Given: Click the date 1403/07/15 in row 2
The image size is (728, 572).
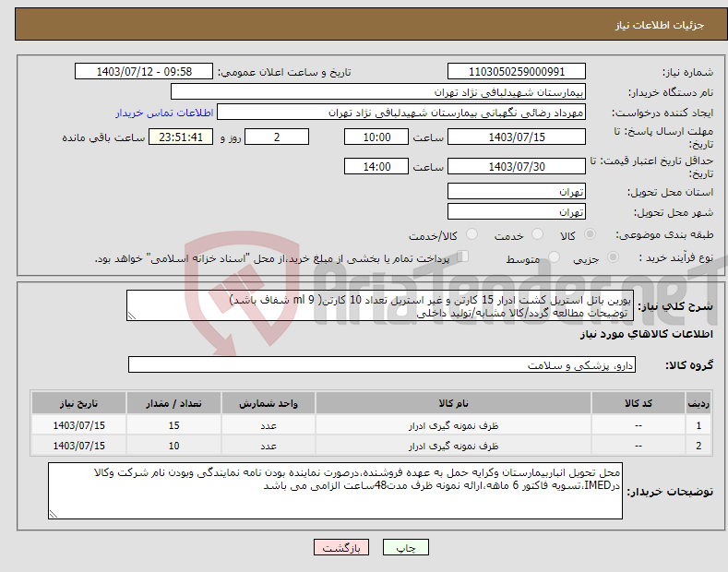Looking at the screenshot, I should coord(79,446).
